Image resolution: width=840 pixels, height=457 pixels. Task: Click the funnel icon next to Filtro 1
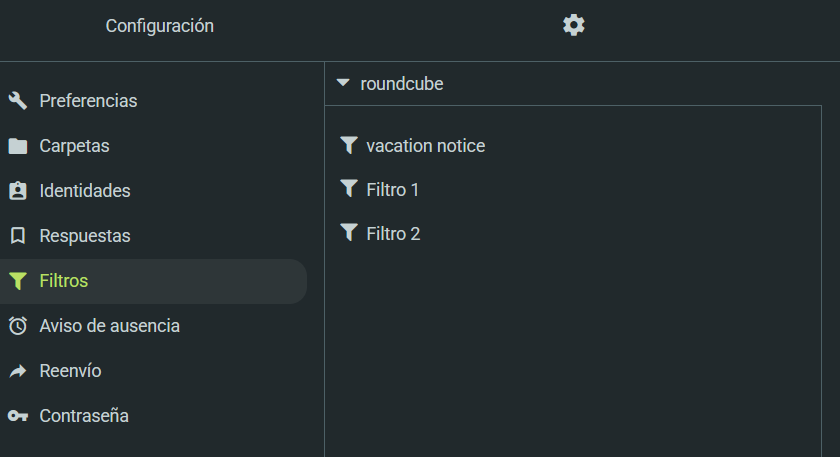(348, 189)
